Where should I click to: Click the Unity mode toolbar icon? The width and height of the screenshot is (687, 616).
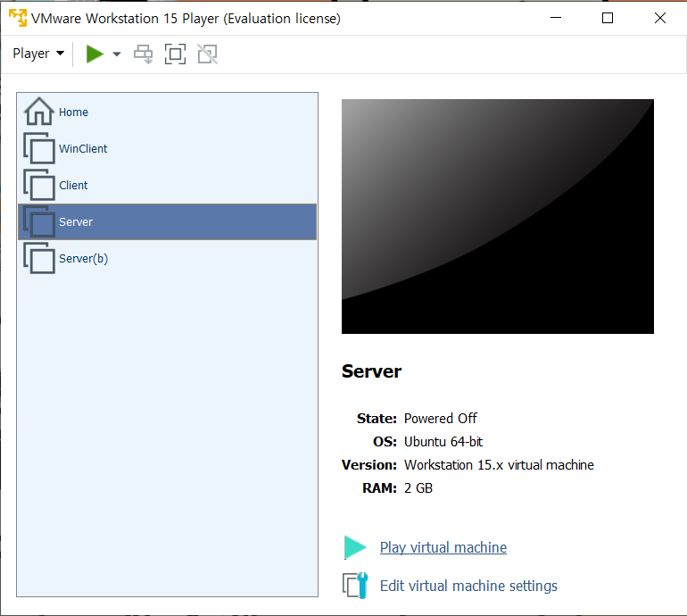point(207,54)
